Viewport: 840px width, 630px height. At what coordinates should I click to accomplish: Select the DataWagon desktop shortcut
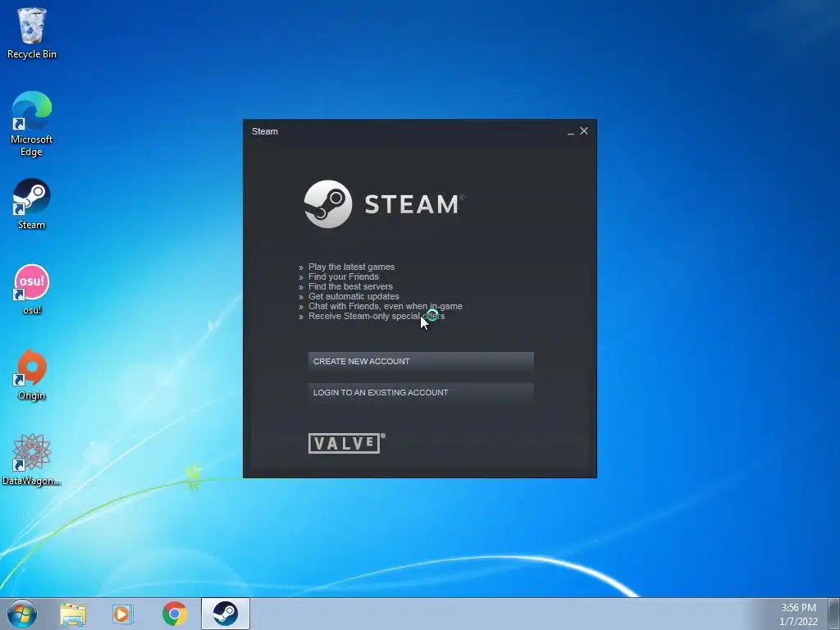32,460
